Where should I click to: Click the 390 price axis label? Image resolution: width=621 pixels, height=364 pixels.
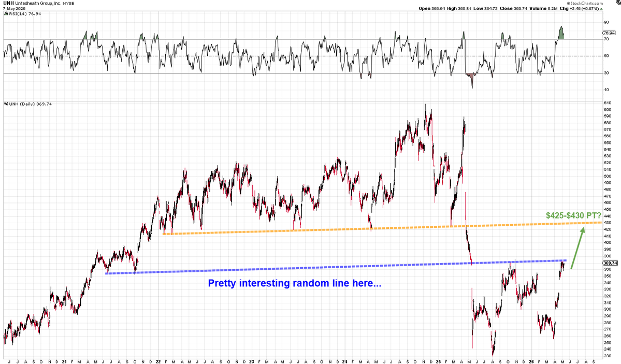coord(607,250)
